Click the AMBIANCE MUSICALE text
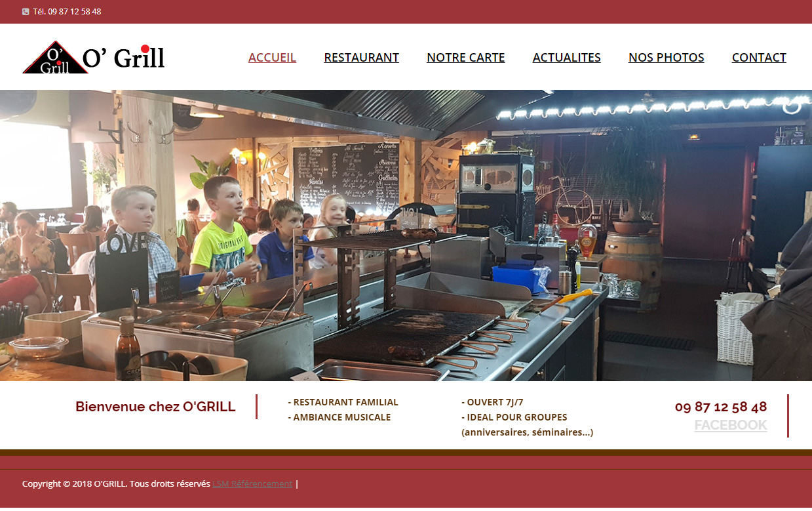Image resolution: width=812 pixels, height=511 pixels. pyautogui.click(x=339, y=417)
